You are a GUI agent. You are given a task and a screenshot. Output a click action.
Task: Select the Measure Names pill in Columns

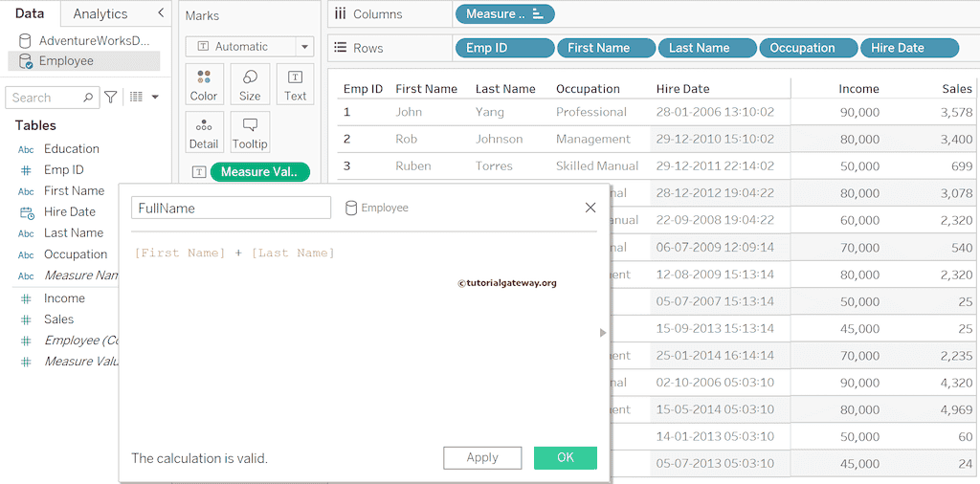(x=505, y=13)
